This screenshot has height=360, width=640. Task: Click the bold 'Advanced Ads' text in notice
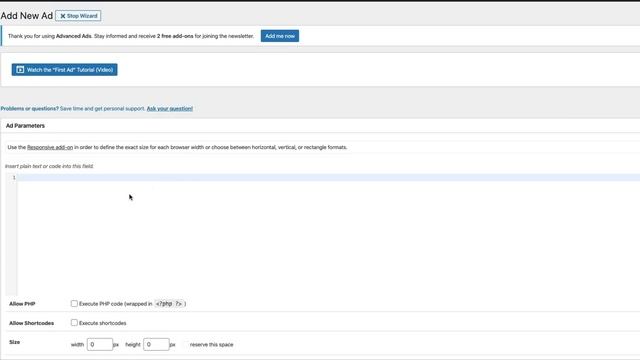coord(73,36)
